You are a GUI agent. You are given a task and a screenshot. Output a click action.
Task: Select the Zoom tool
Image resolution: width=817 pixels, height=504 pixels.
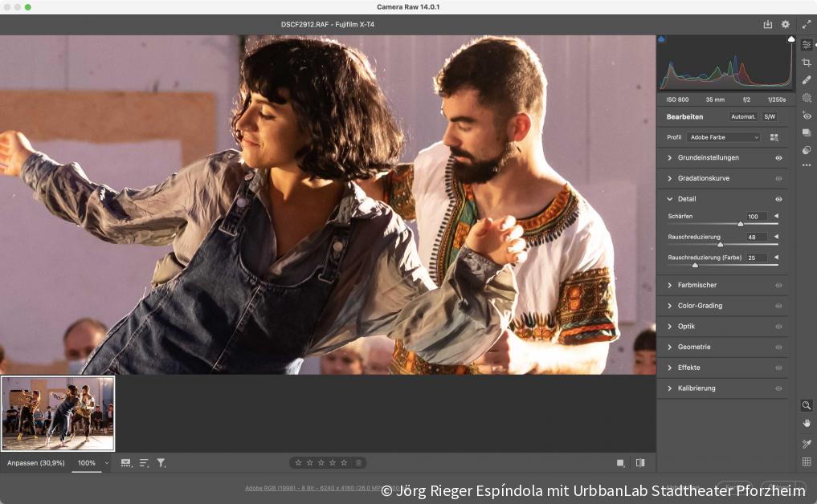pyautogui.click(x=807, y=405)
